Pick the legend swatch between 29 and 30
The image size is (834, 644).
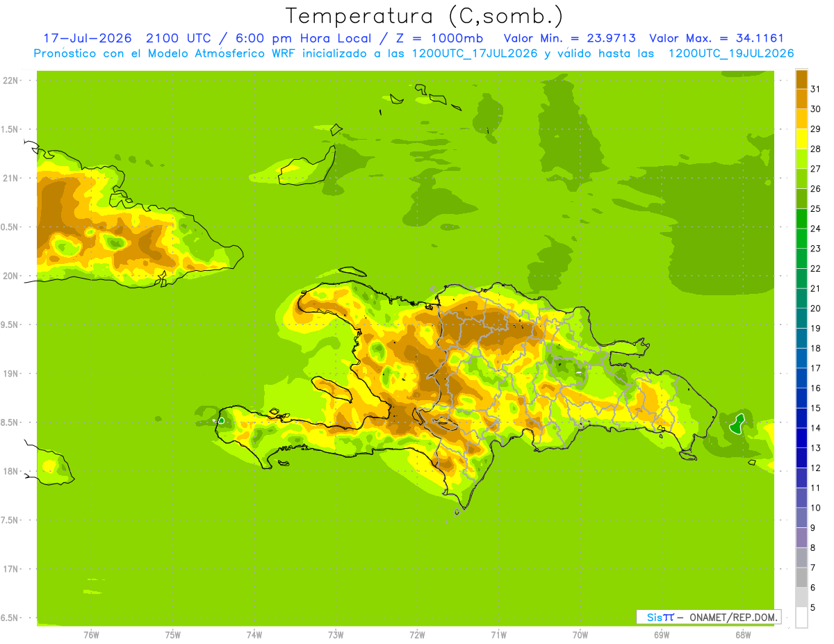tap(801, 119)
